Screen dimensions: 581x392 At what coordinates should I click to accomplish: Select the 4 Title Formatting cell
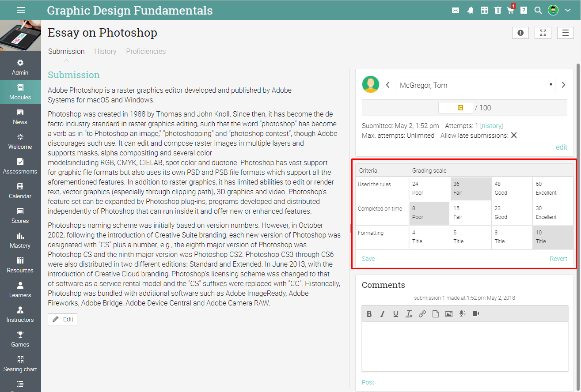[429, 237]
